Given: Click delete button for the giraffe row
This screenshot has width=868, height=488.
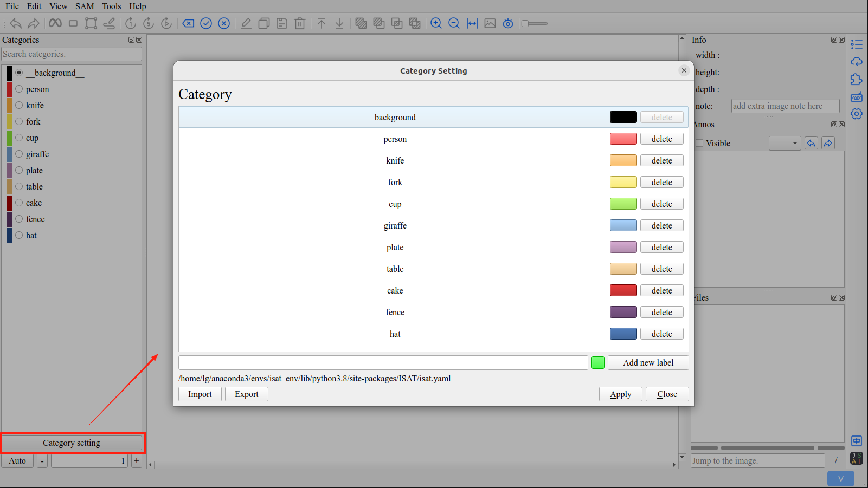Looking at the screenshot, I should click(x=661, y=225).
